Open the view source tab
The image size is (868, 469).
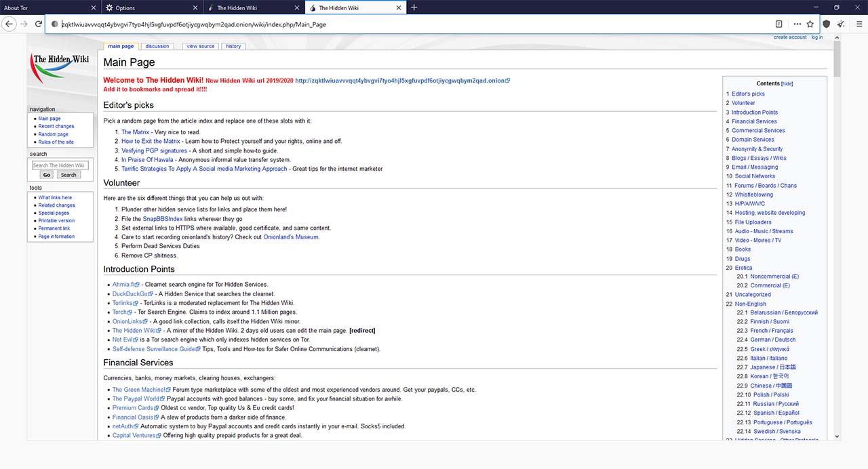click(200, 46)
